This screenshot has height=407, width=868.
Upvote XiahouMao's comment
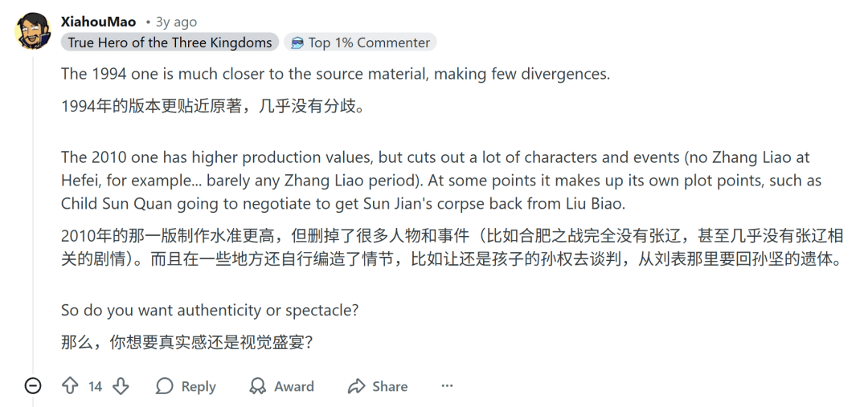(x=71, y=386)
